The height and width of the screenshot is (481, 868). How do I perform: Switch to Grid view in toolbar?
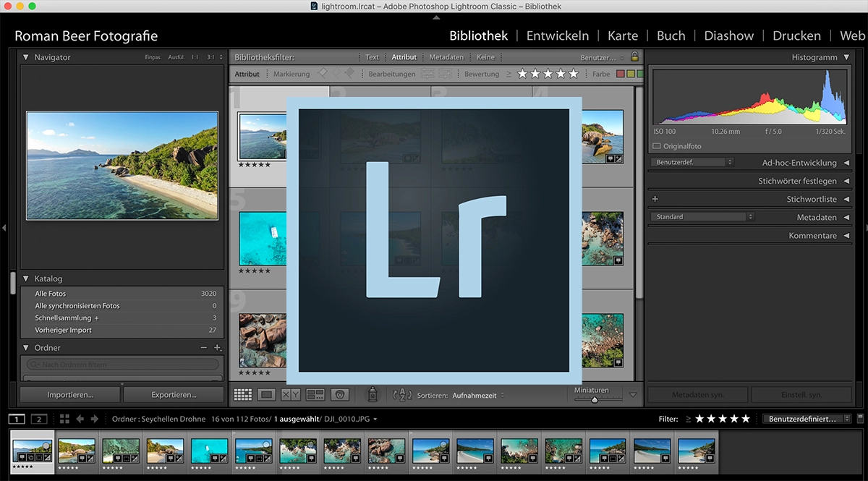tap(243, 395)
